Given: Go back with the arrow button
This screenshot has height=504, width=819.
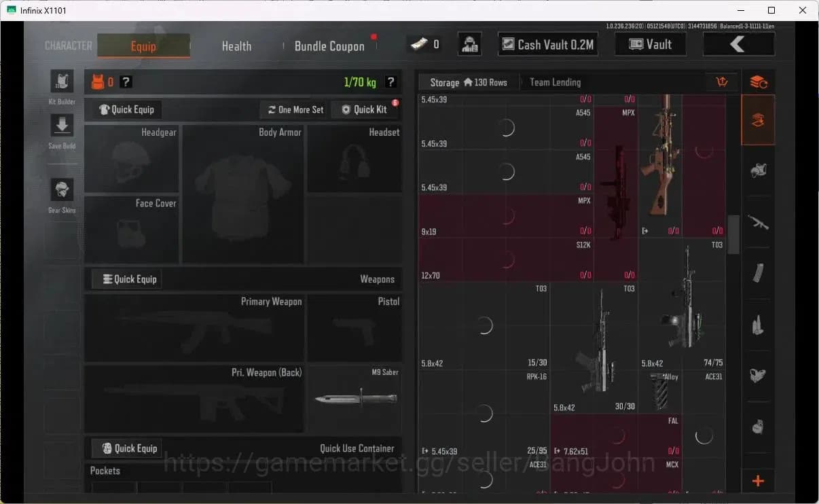Looking at the screenshot, I should (738, 44).
